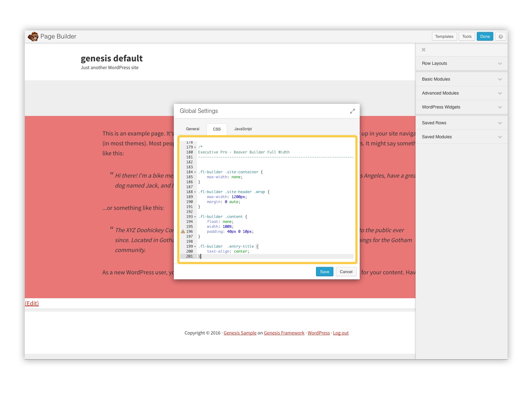Screen dimensions: 532x403
Task: Expand the Saved Modules section
Action: pyautogui.click(x=461, y=137)
